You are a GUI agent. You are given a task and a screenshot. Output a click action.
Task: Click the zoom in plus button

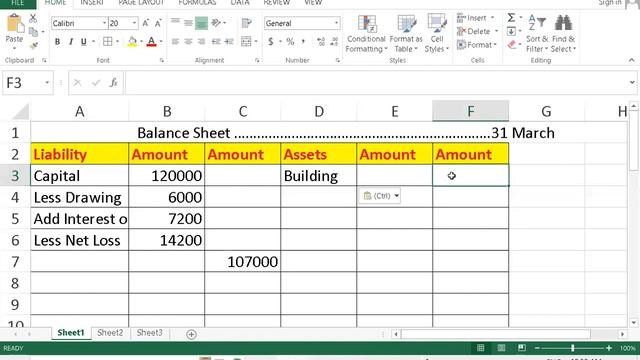tap(609, 348)
